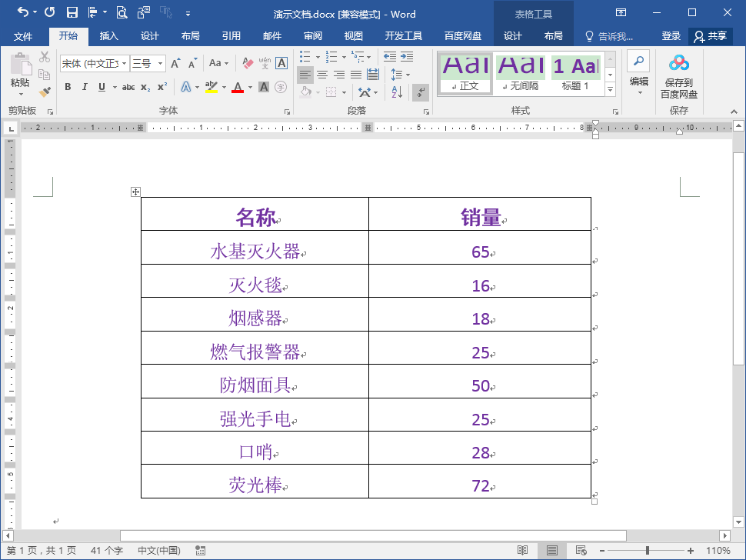The image size is (746, 560).
Task: Open the highlight color dropdown arrow
Action: [x=224, y=87]
